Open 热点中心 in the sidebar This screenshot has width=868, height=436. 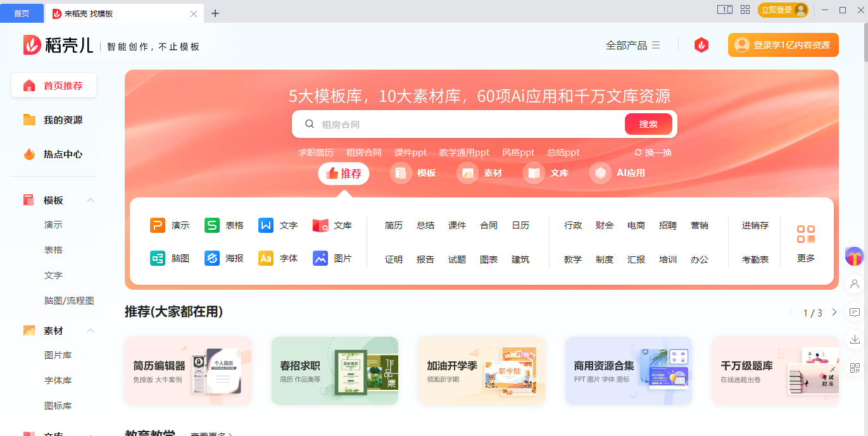pos(54,154)
